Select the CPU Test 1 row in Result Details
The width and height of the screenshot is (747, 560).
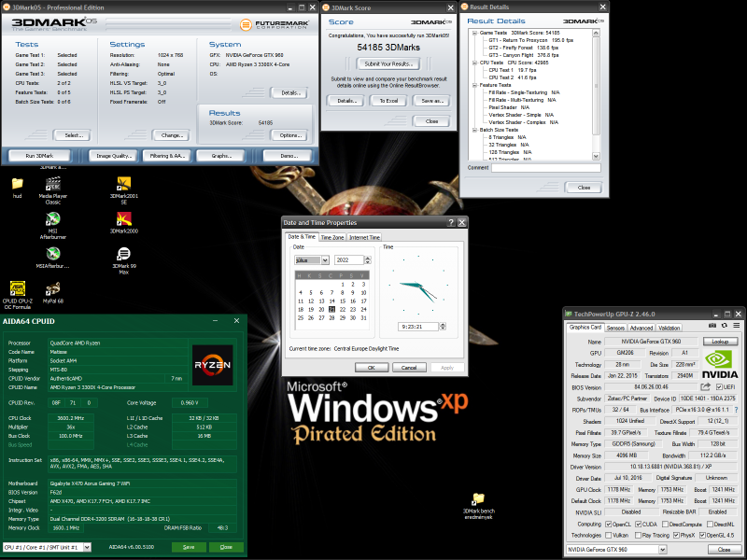512,70
